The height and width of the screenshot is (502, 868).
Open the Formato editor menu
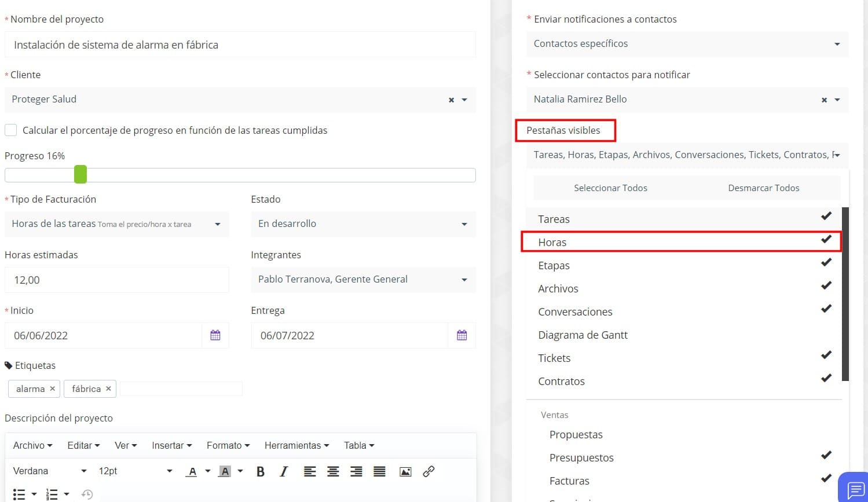[x=228, y=445]
